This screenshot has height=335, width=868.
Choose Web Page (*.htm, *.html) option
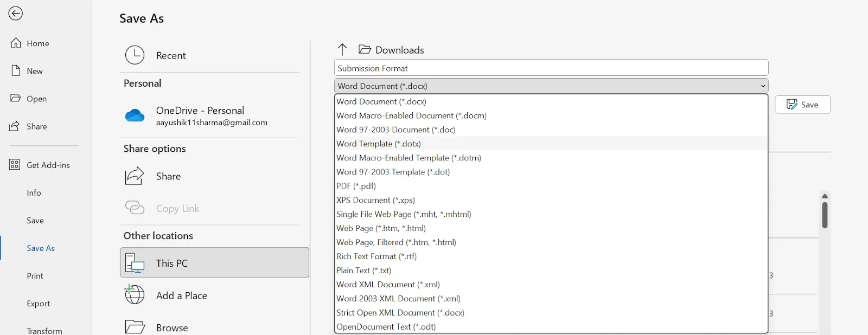[x=551, y=228]
